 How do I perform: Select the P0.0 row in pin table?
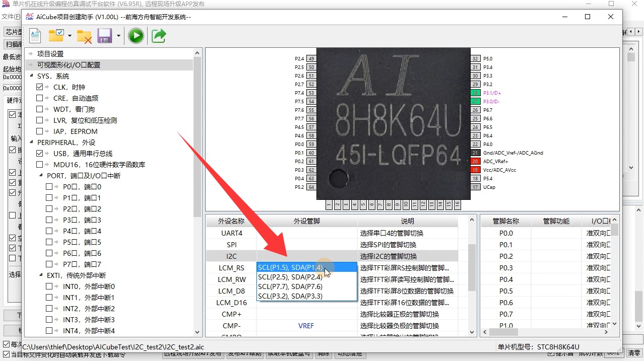(546, 233)
